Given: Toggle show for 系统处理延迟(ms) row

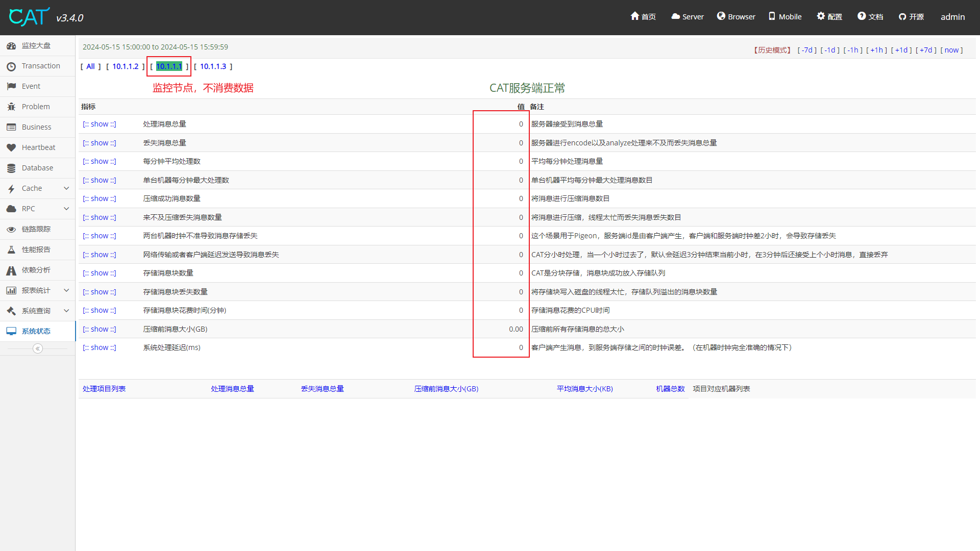Looking at the screenshot, I should 100,347.
